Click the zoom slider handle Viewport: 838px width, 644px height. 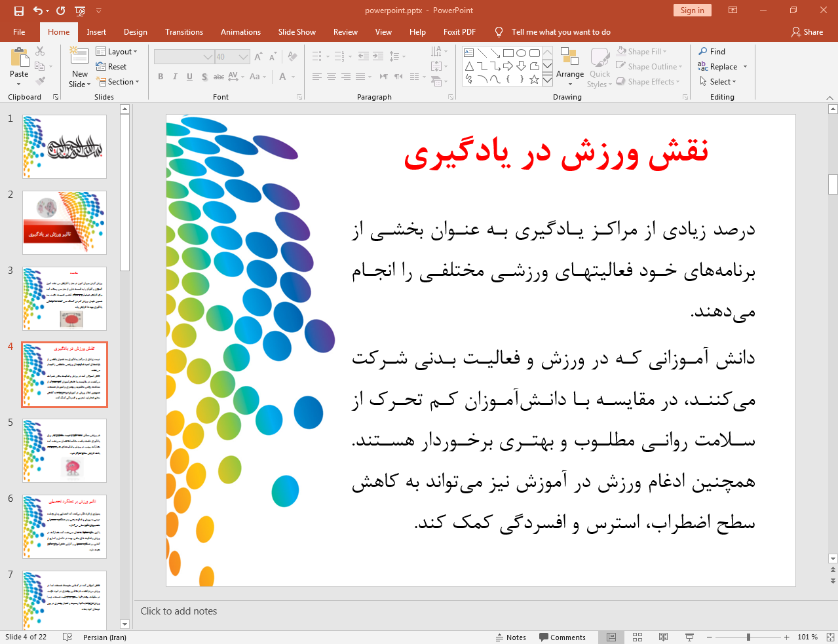(x=748, y=637)
